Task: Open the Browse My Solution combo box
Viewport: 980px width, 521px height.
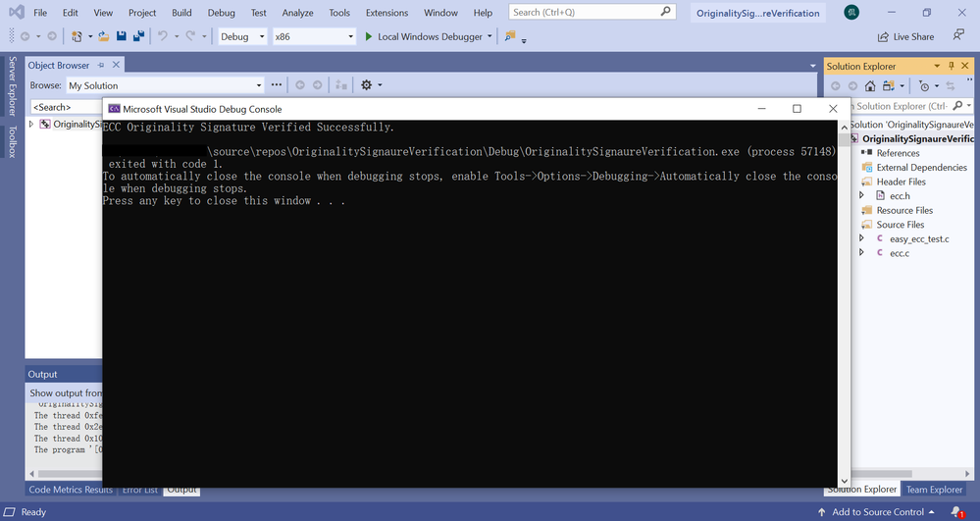Action: coord(166,85)
